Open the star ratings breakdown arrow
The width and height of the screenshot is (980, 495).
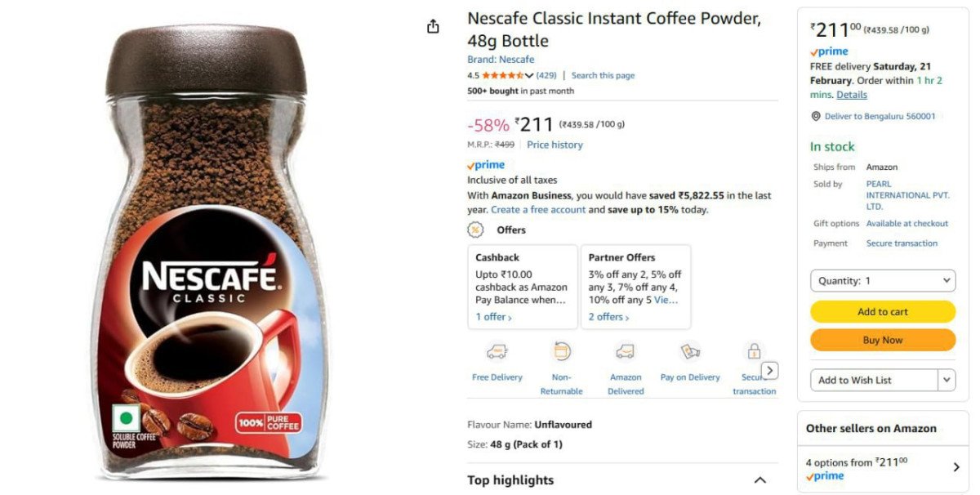[529, 75]
